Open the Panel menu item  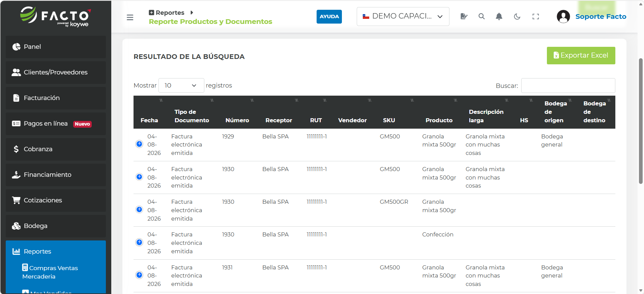(56, 47)
